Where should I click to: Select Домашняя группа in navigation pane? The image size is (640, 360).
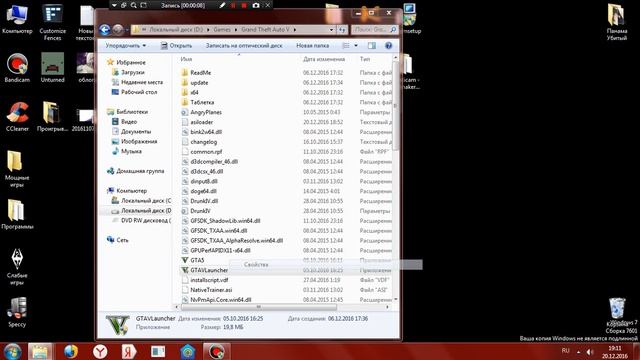pos(140,171)
